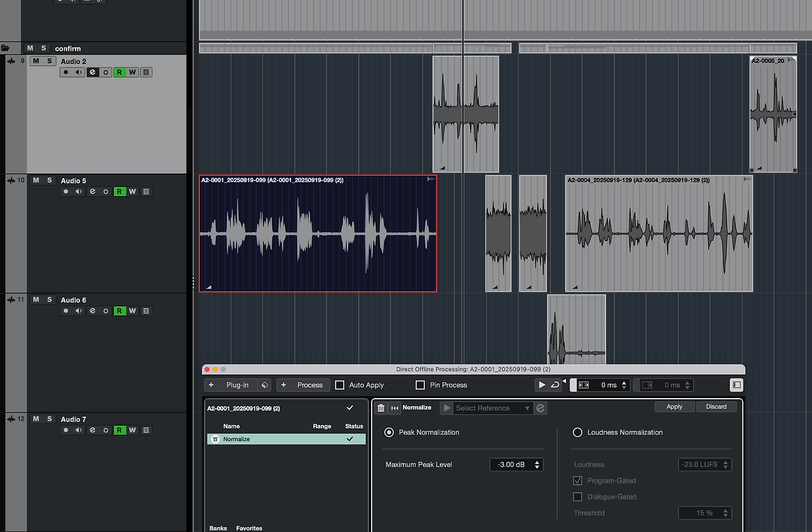Image resolution: width=812 pixels, height=532 pixels.
Task: Toggle Monitor speaker icon on Audio 5
Action: tap(79, 192)
